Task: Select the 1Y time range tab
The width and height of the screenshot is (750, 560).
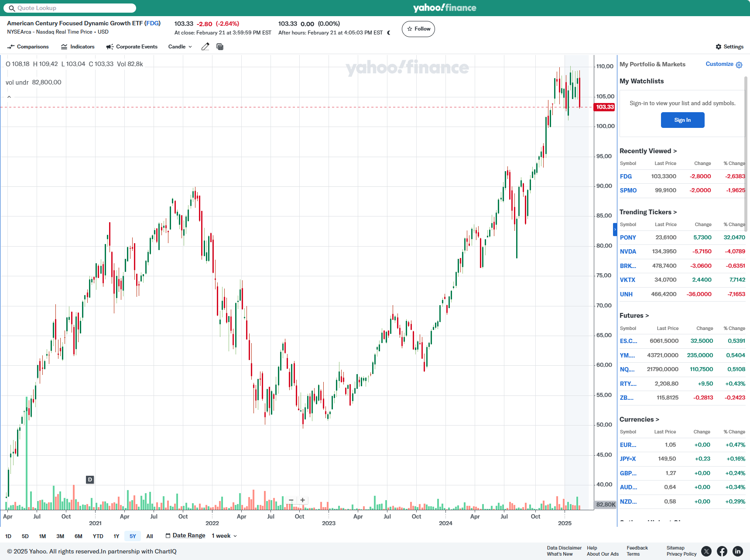Action: click(x=116, y=536)
